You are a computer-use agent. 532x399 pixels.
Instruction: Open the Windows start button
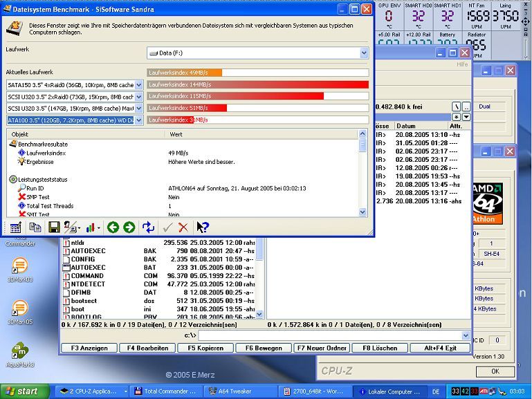pos(24,391)
